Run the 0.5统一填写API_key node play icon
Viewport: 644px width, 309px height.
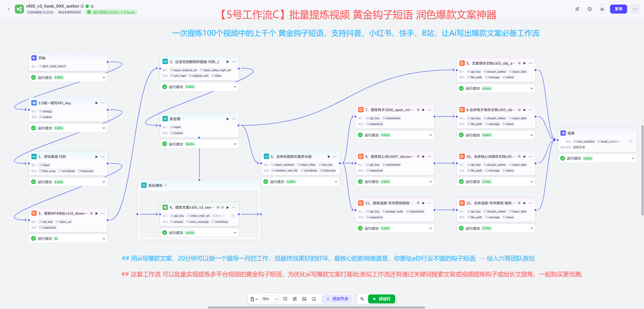[x=97, y=103]
